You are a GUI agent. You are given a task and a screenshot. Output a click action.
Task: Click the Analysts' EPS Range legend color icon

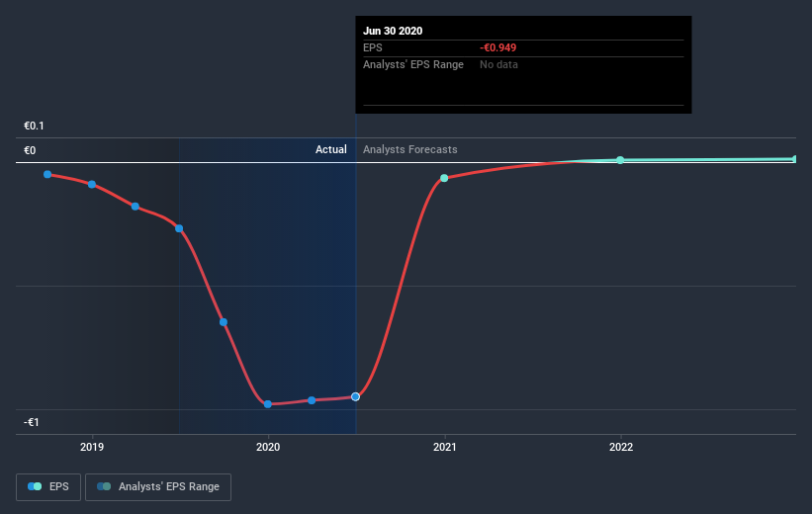tap(104, 486)
